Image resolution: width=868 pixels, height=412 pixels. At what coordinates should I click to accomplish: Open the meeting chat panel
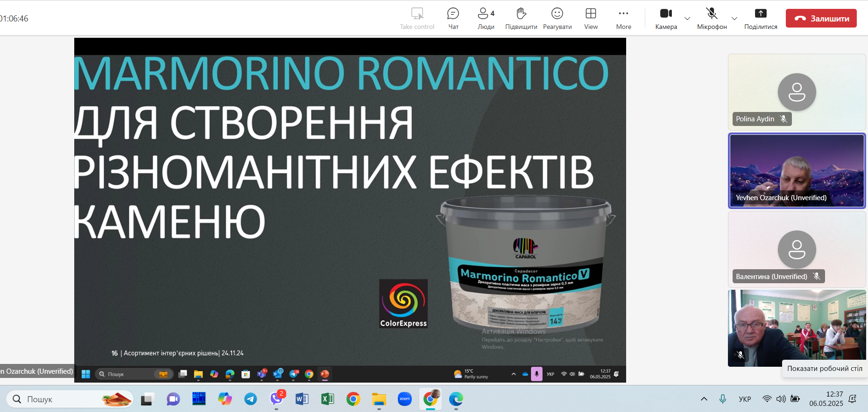pyautogui.click(x=453, y=19)
